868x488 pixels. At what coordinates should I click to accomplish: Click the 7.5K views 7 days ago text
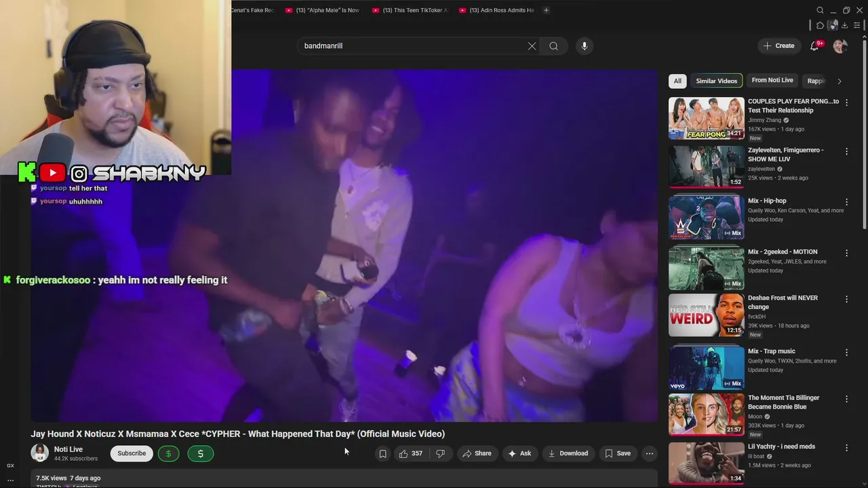tap(68, 479)
